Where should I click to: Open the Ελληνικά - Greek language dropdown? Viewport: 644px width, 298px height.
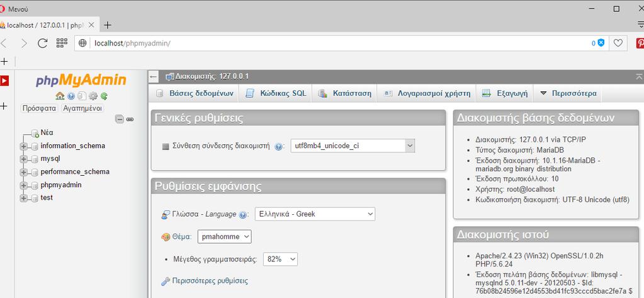[315, 214]
